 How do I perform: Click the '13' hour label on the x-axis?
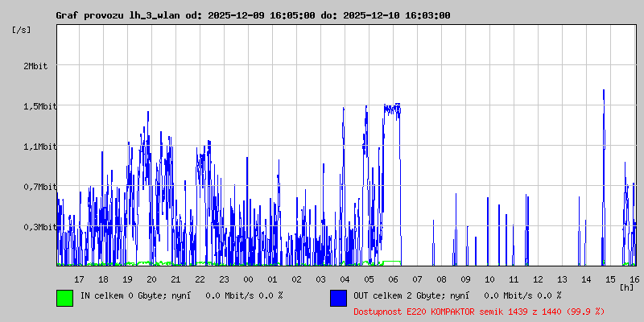pos(562,279)
